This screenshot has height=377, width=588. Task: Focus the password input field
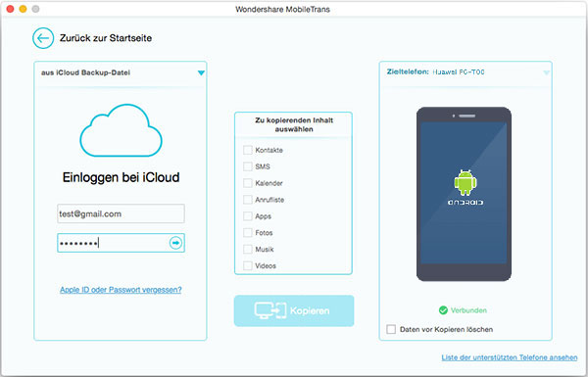click(x=121, y=243)
